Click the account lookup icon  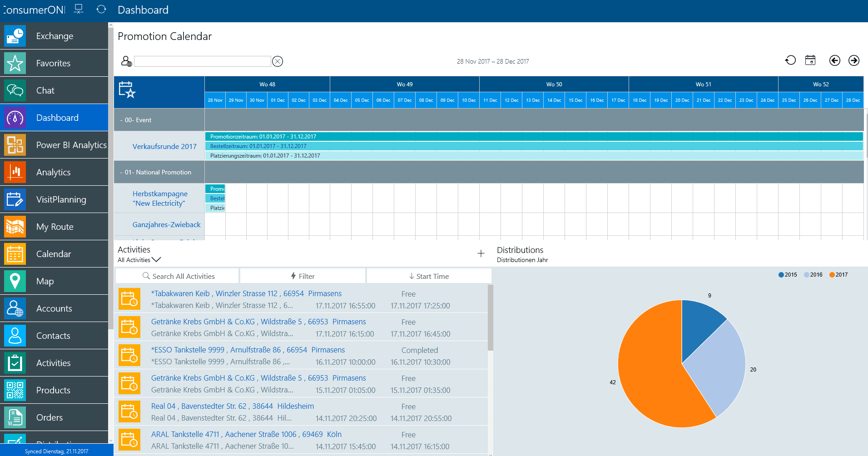pos(126,61)
